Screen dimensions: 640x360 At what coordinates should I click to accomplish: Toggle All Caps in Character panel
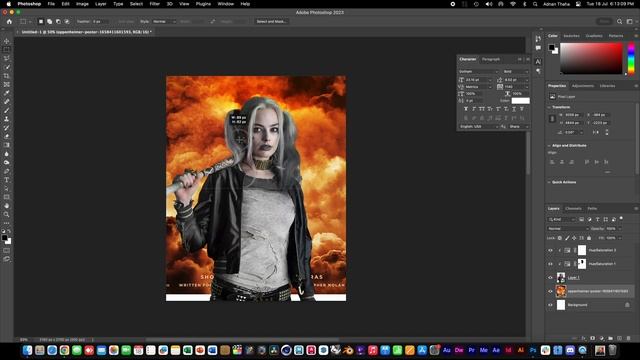point(482,109)
